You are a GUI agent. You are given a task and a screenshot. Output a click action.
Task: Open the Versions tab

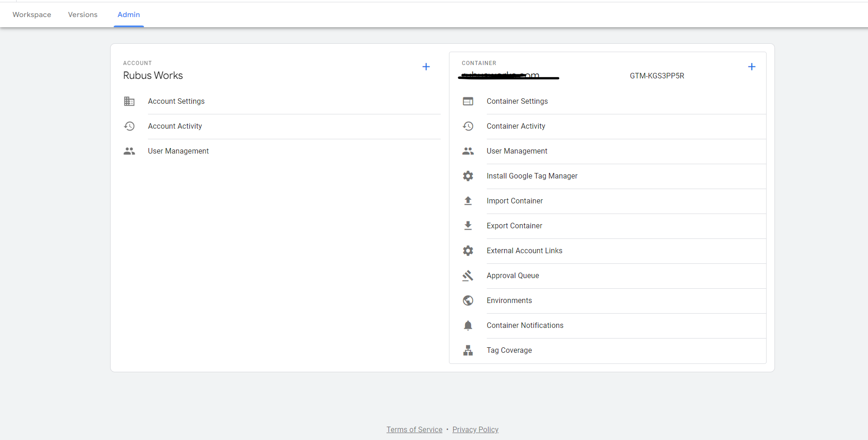[83, 14]
